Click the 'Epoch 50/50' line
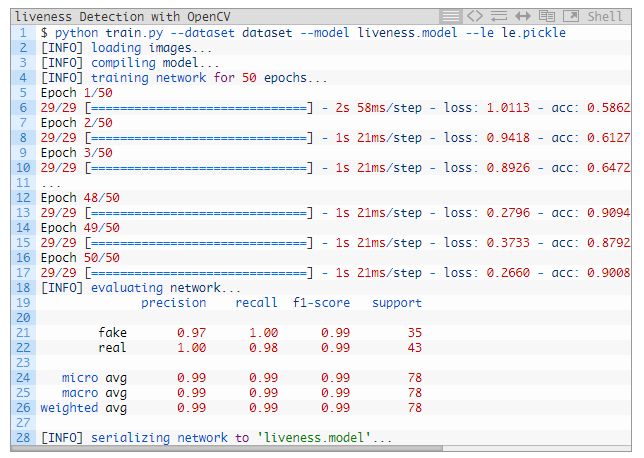 [80, 258]
